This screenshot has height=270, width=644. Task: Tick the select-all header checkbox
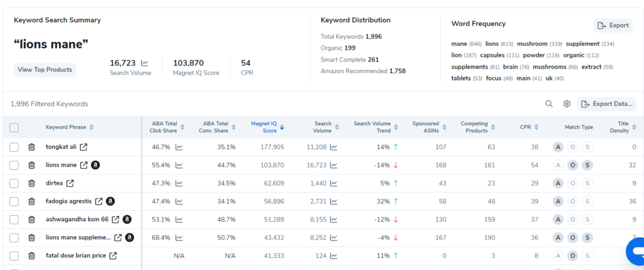14,127
